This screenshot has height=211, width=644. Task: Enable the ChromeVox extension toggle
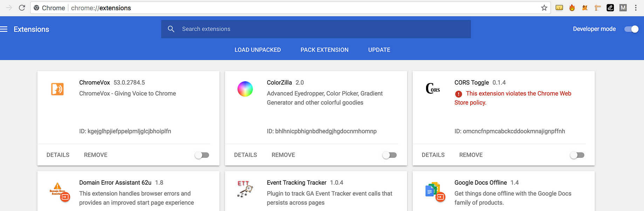tap(202, 155)
